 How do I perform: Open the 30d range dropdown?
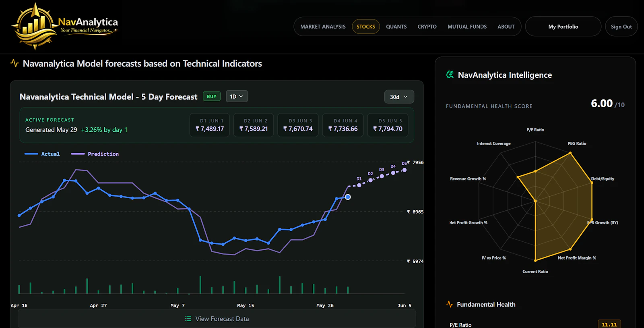(399, 97)
